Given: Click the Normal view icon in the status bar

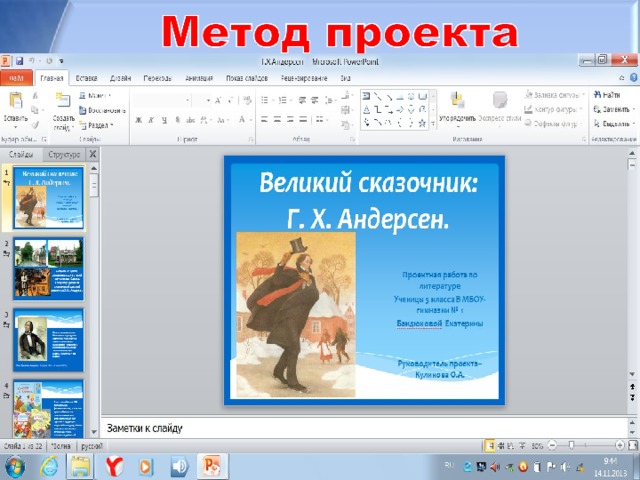Looking at the screenshot, I should pos(489,446).
